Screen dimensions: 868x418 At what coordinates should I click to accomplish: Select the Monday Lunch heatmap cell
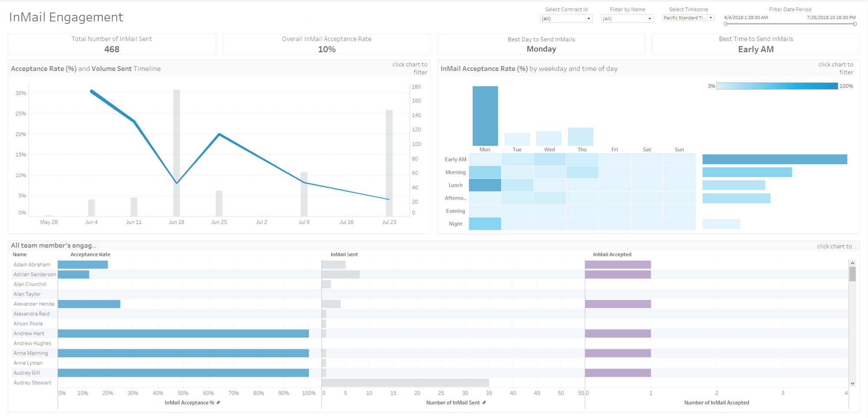click(485, 185)
